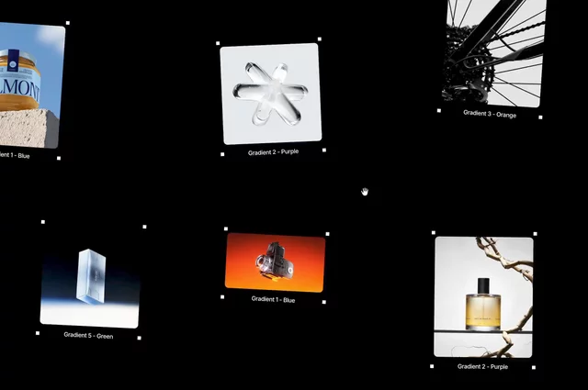
Task: Grab top-right corner handle of perfume card
Action: 535,234
